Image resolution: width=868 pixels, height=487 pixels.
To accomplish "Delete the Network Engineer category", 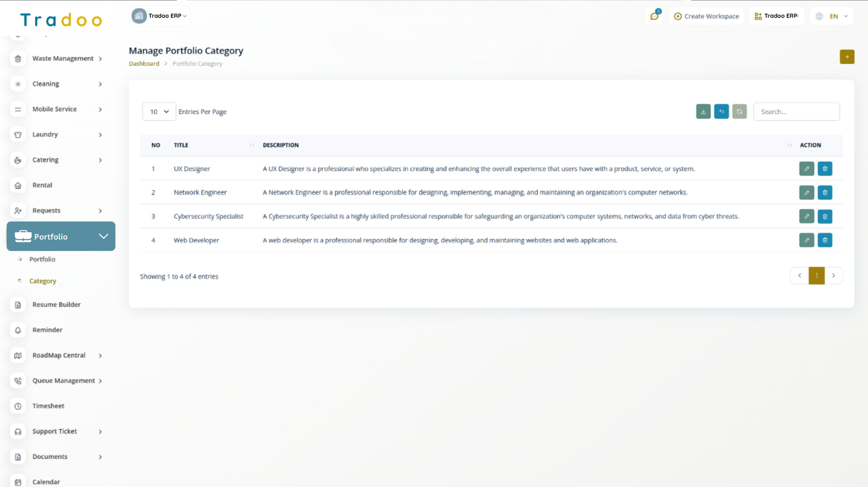I will click(x=825, y=193).
